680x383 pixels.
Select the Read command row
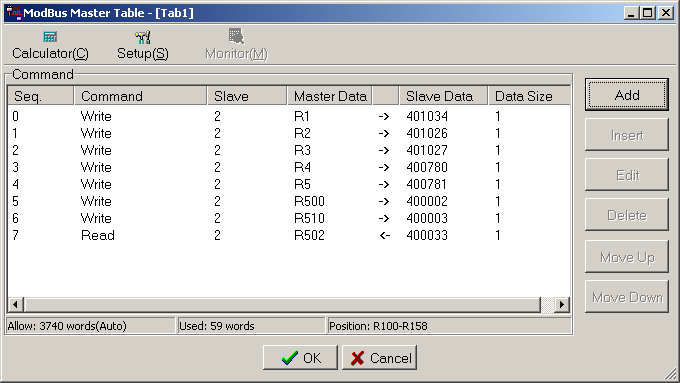click(288, 235)
